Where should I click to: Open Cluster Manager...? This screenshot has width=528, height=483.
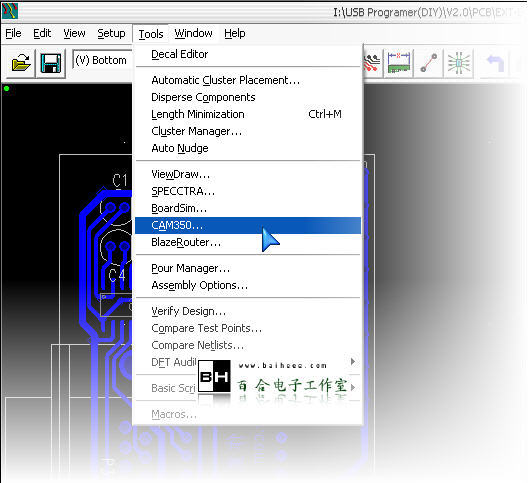[248, 131]
